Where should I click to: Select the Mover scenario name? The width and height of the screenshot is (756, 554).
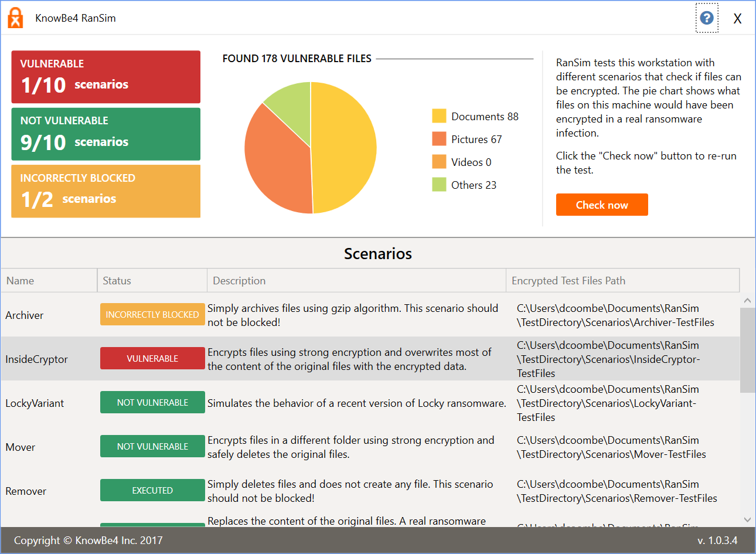click(21, 447)
